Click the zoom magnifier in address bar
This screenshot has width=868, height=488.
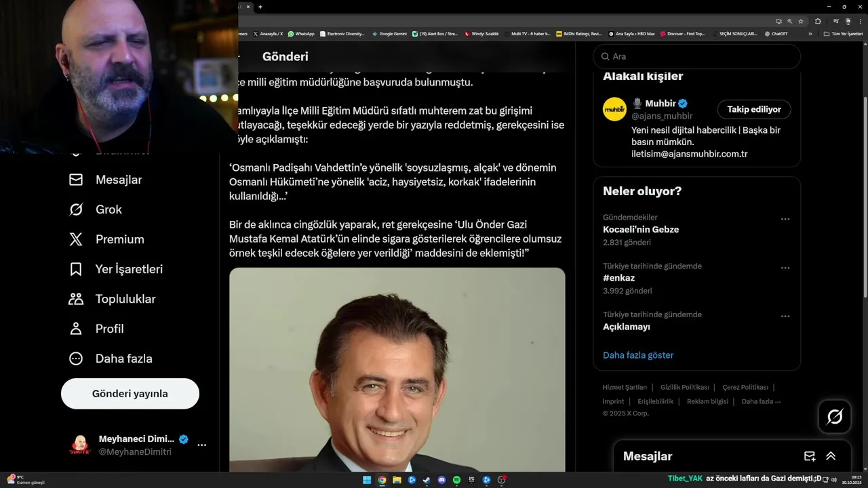tap(790, 21)
